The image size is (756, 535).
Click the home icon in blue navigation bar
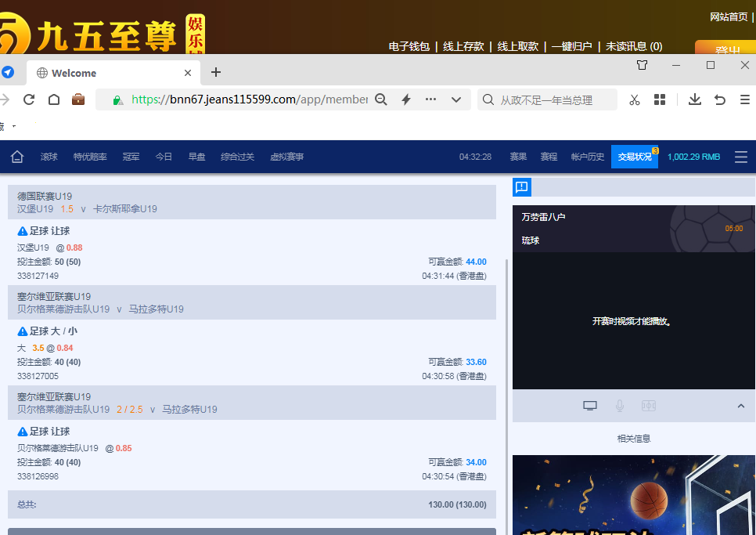click(x=17, y=157)
